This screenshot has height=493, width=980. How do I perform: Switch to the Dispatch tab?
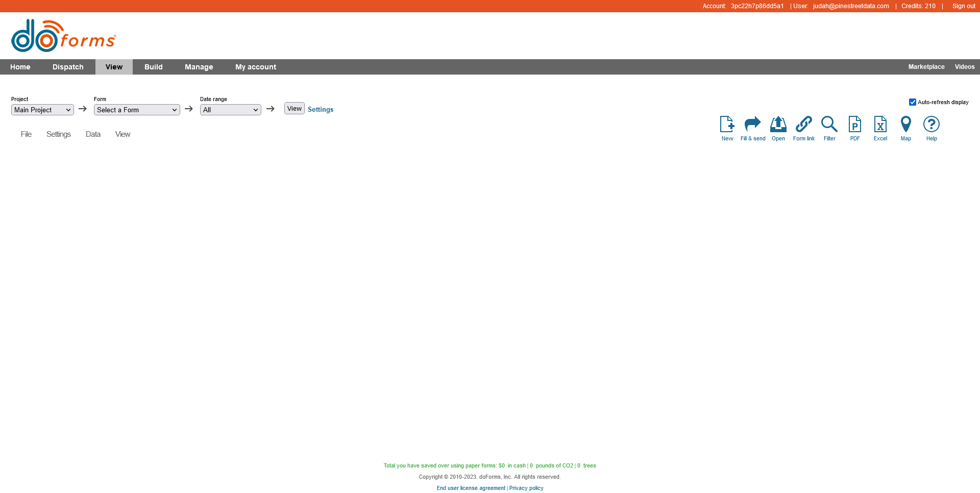[x=67, y=67]
